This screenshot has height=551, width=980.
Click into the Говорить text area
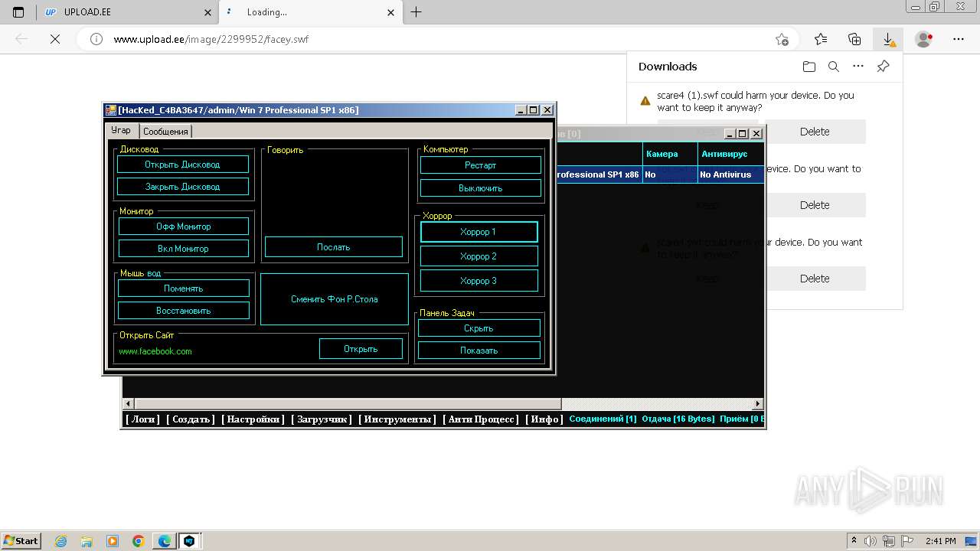335,195
